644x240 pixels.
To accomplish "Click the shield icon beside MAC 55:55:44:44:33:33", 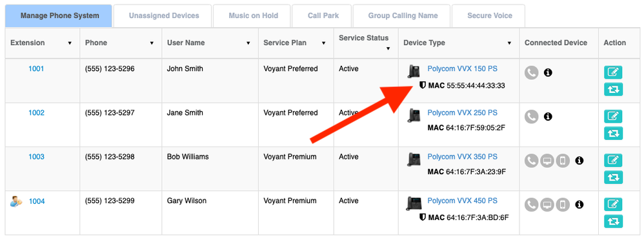I will click(422, 85).
